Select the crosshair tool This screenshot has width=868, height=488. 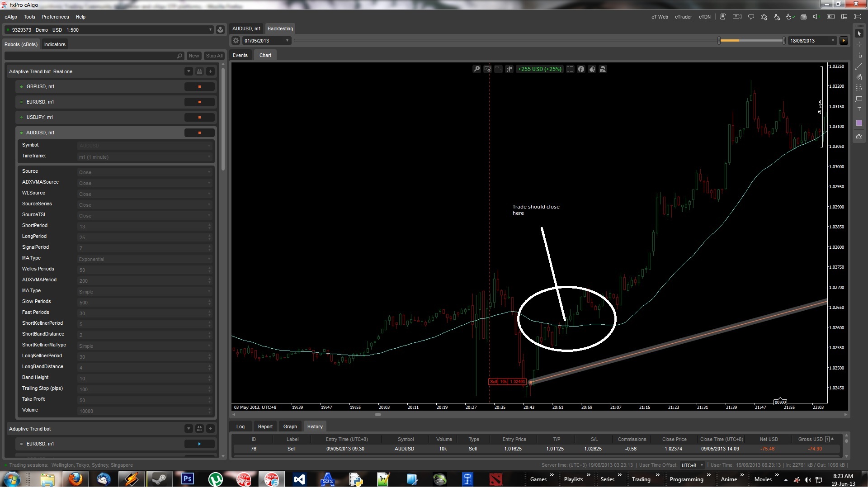tap(859, 44)
